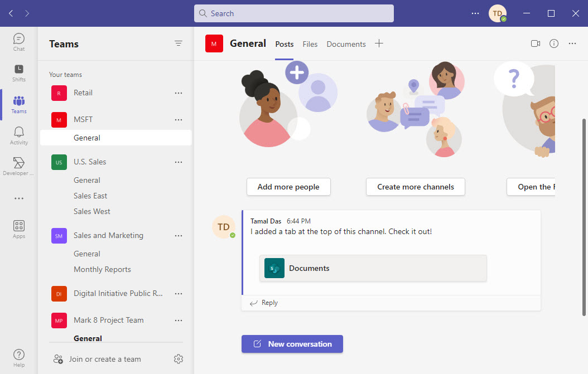Open Chat in the left rail
This screenshot has height=374, width=588.
click(x=19, y=42)
